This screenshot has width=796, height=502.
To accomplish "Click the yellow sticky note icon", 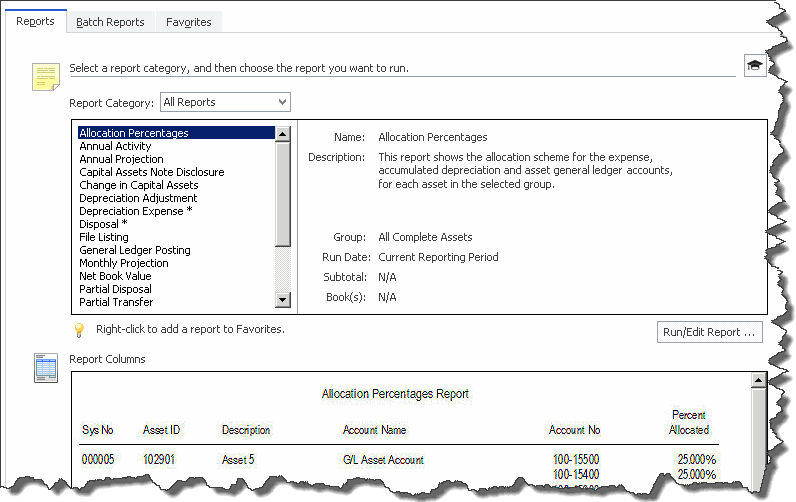I will click(x=46, y=77).
